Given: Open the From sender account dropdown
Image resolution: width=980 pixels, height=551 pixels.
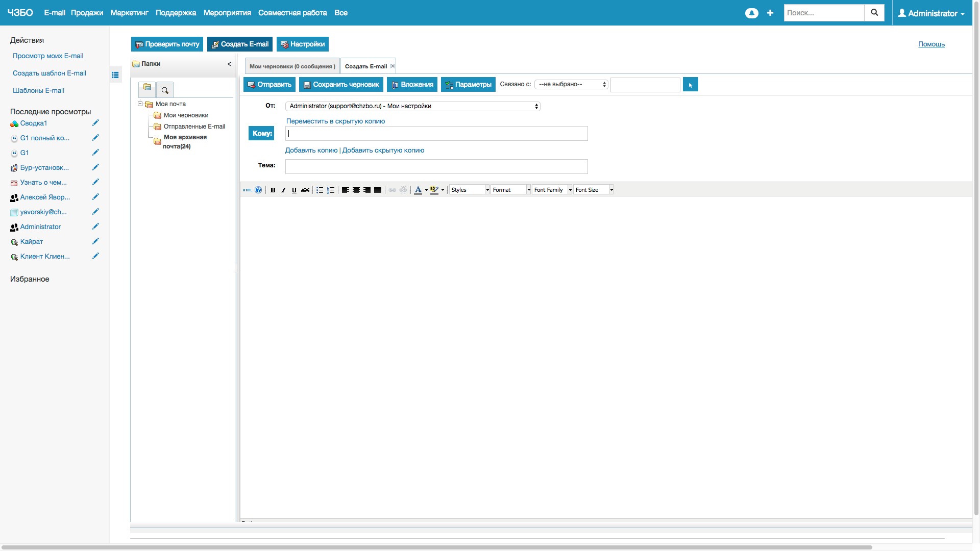Looking at the screenshot, I should pos(412,106).
